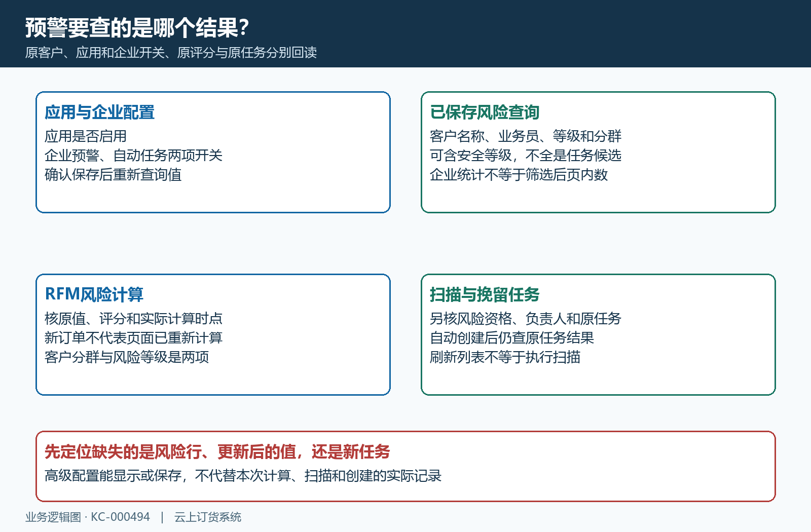This screenshot has height=532, width=811.
Task: Click the line 应用是否启用
Action: pos(86,136)
